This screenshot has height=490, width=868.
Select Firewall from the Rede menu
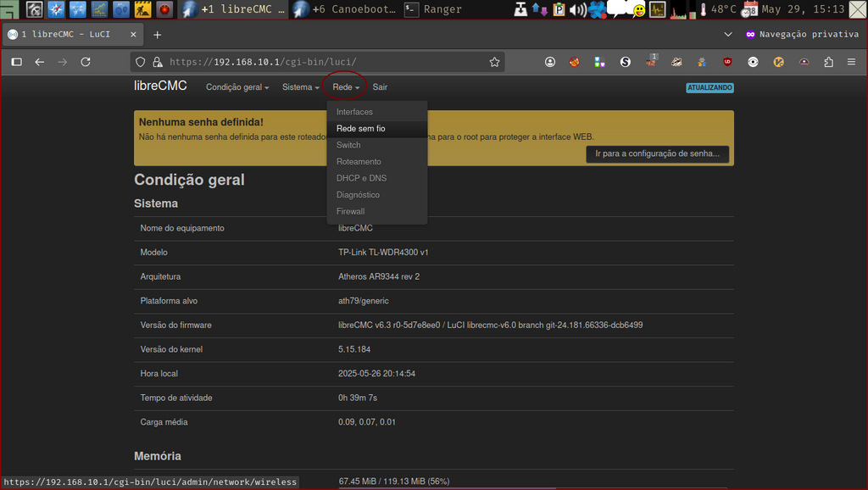tap(348, 211)
